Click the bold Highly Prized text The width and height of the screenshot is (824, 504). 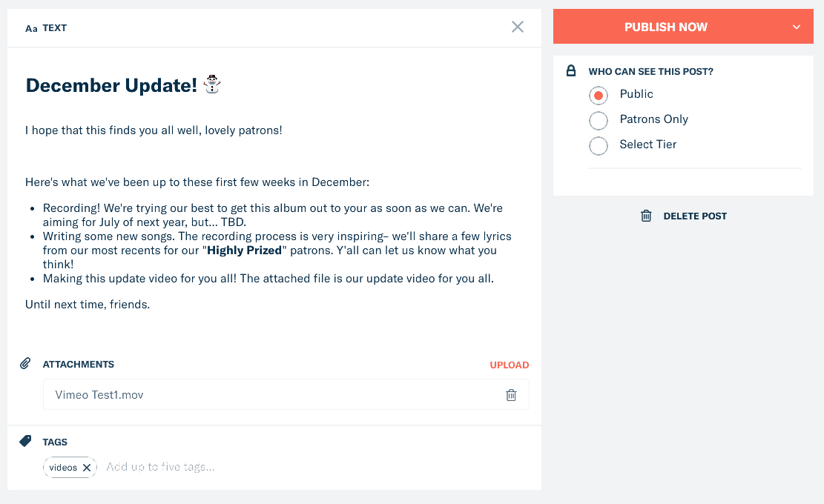244,251
